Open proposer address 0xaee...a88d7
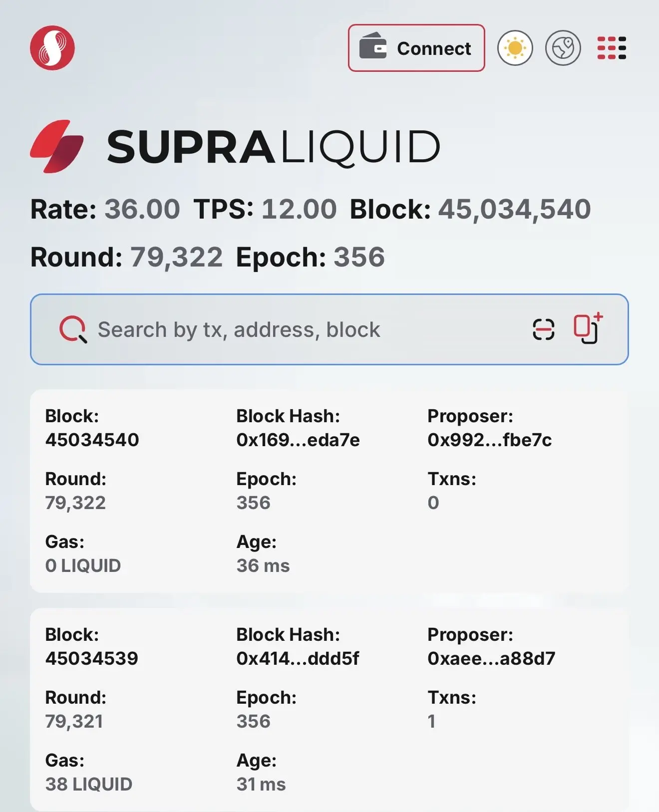659x812 pixels. click(x=491, y=658)
